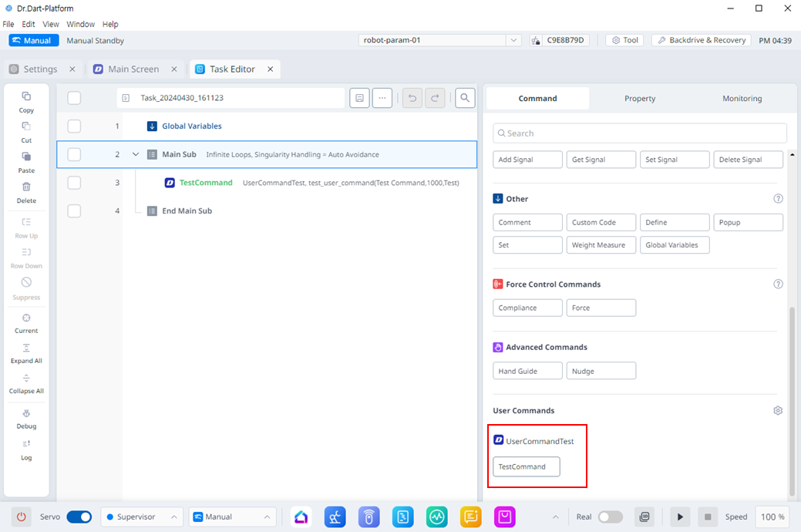Open the magenta store module icon
The height and width of the screenshot is (532, 801).
(x=505, y=517)
